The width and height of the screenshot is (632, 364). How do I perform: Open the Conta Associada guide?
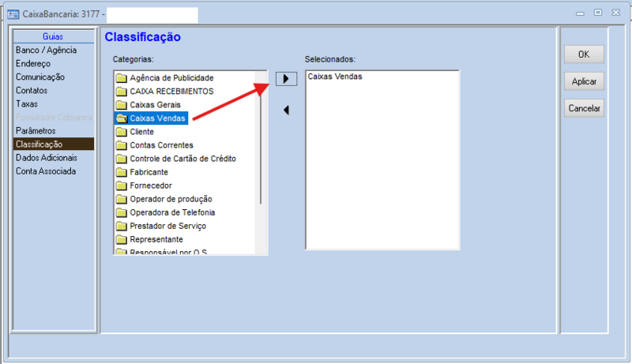[x=46, y=171]
